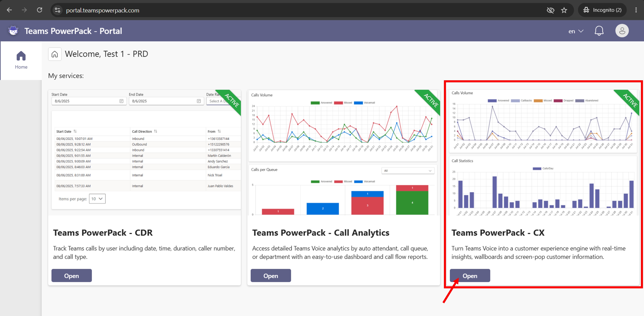Click the Dropped legend swatch in CX chart
This screenshot has width=644, height=316.
[558, 101]
